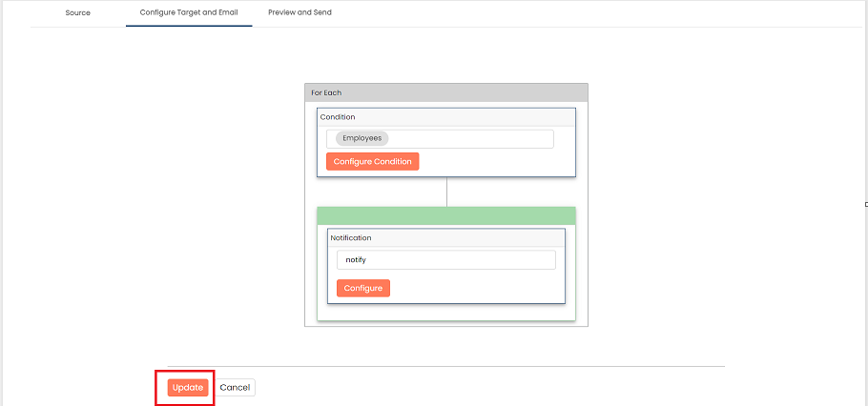The width and height of the screenshot is (868, 406).
Task: Click empty space below the Notification block
Action: (x=446, y=312)
